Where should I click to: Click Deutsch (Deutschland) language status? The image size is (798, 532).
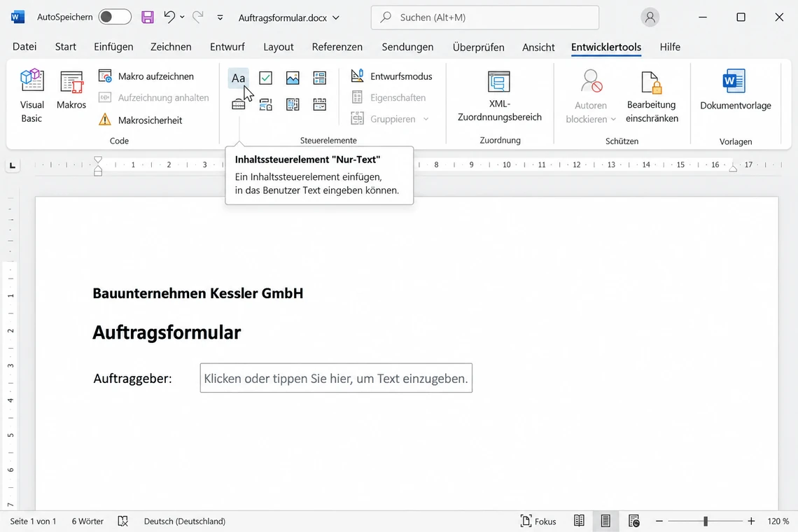pyautogui.click(x=185, y=521)
